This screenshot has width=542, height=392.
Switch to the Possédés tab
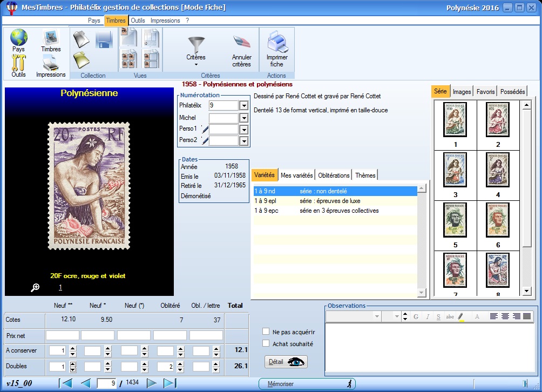(x=513, y=92)
